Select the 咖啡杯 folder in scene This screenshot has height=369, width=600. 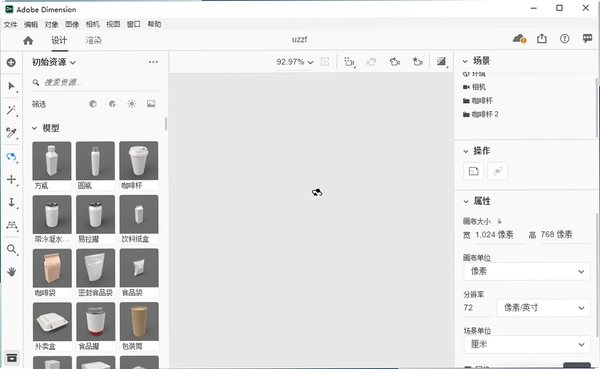[x=478, y=101]
